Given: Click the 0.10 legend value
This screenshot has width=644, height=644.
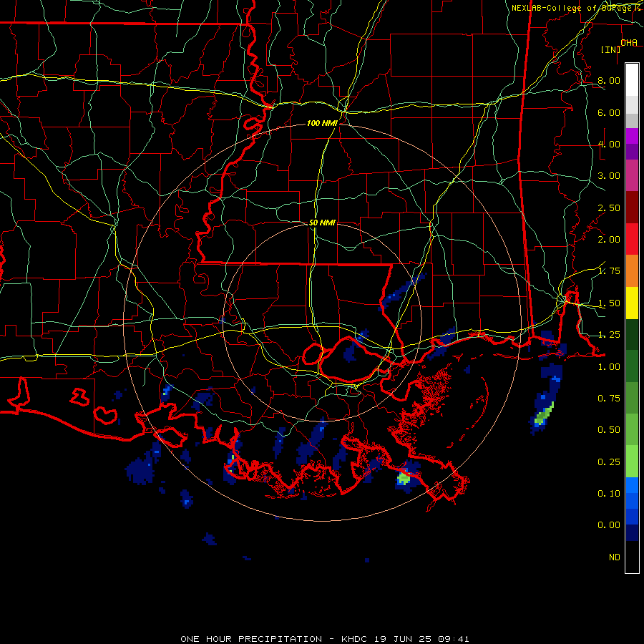Looking at the screenshot, I should (x=609, y=493).
